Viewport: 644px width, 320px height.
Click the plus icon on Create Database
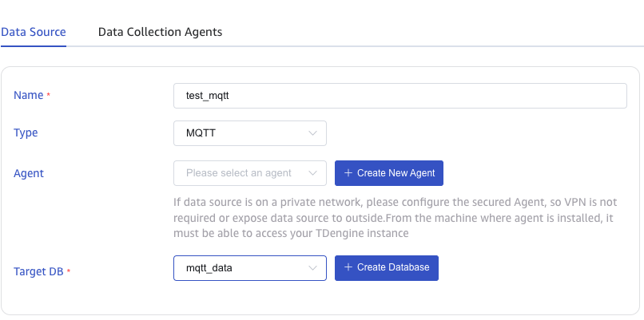click(x=348, y=267)
